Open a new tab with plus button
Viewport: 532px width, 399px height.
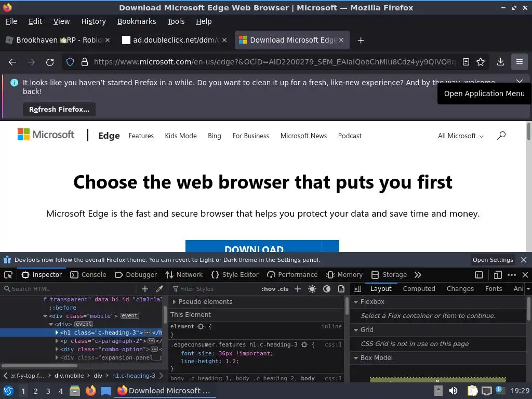[361, 41]
